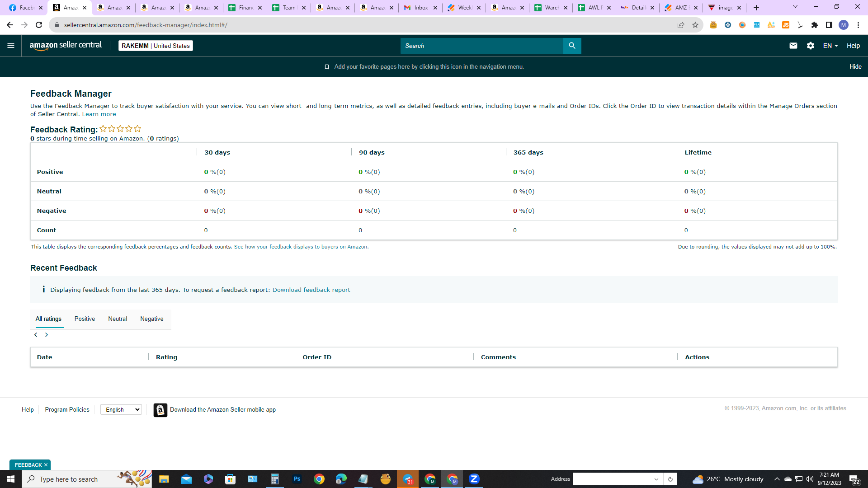Hide the favorite pages banner
Image resolution: width=868 pixels, height=488 pixels.
[x=855, y=67]
